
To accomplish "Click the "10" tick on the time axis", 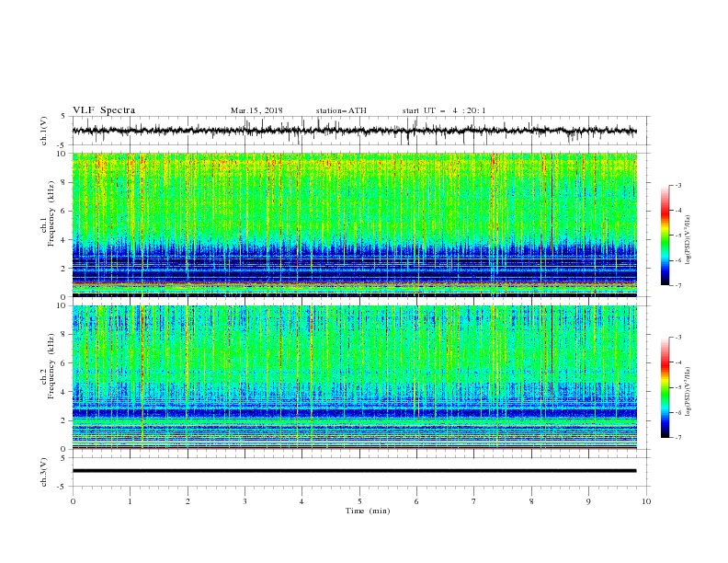I will pyautogui.click(x=646, y=501).
